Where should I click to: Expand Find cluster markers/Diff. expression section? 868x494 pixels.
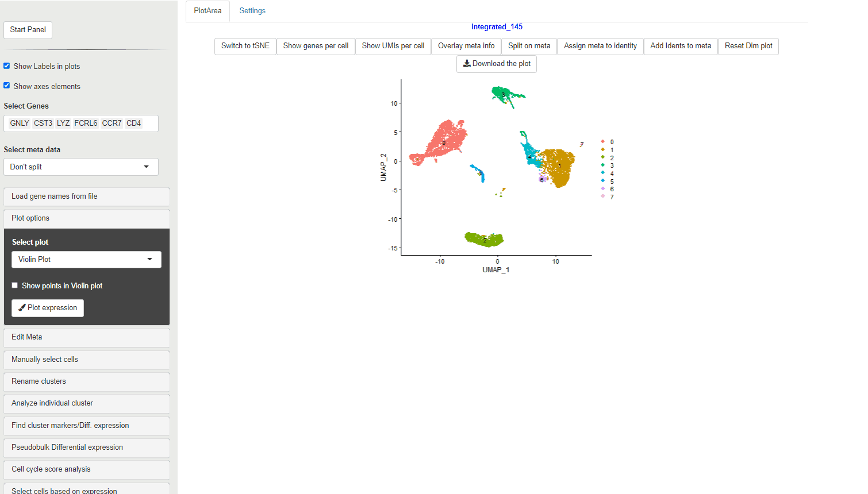tap(86, 426)
